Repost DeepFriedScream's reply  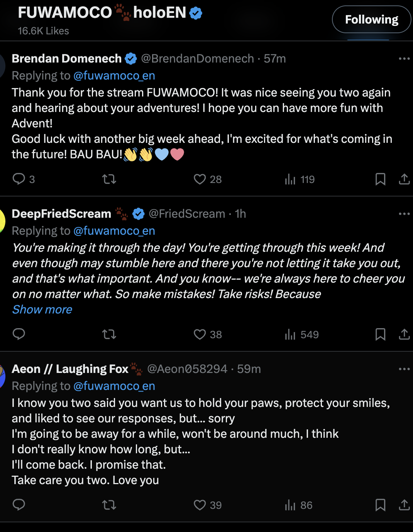[x=109, y=334]
